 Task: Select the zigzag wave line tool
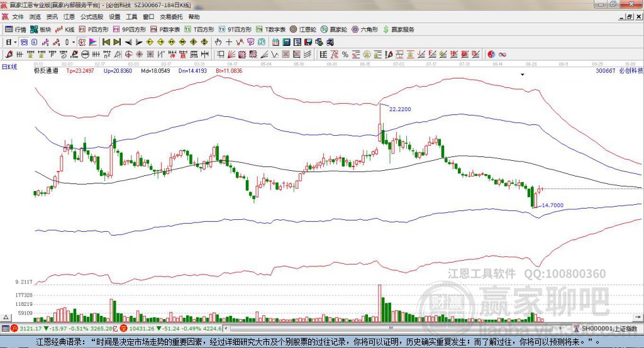[275, 55]
